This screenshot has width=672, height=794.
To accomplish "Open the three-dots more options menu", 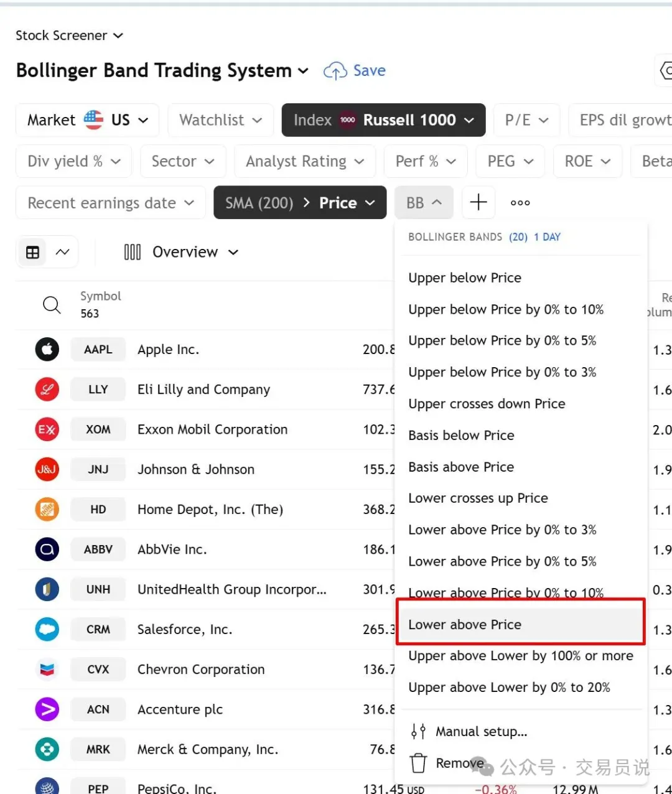I will (520, 203).
